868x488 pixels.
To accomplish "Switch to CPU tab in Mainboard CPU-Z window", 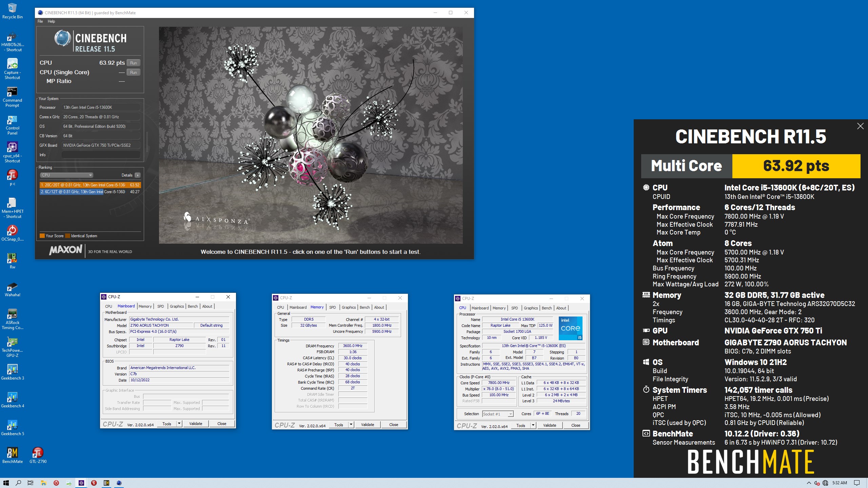I will 108,306.
